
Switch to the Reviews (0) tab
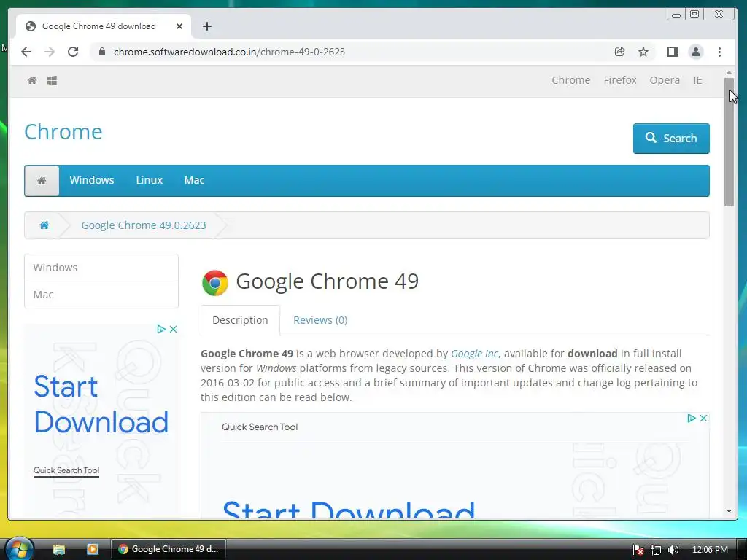(x=320, y=320)
